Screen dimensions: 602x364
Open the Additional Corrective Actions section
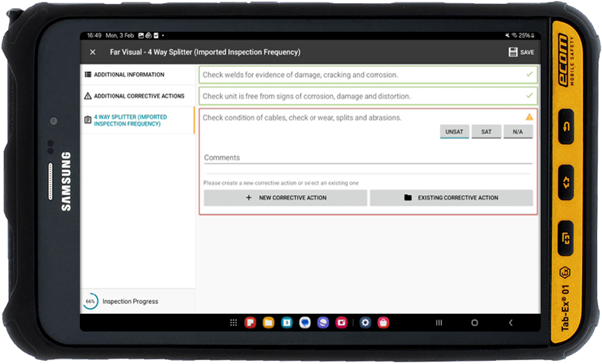pyautogui.click(x=137, y=96)
